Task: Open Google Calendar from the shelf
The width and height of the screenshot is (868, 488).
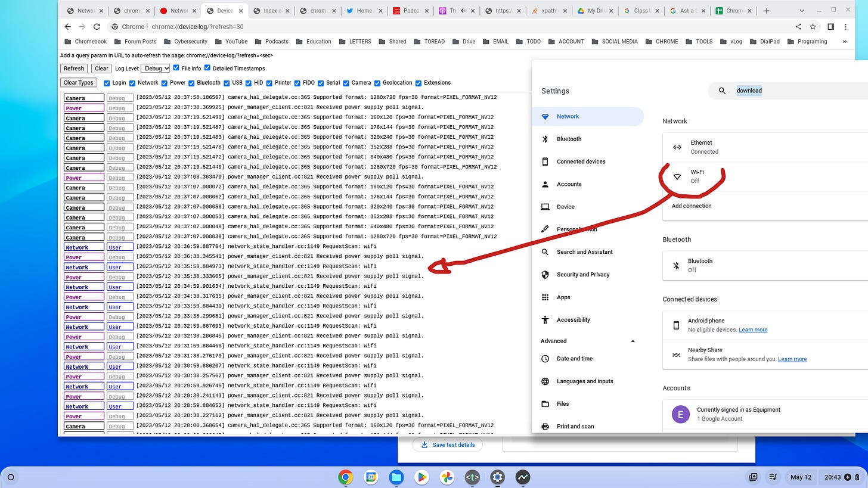Action: click(371, 477)
